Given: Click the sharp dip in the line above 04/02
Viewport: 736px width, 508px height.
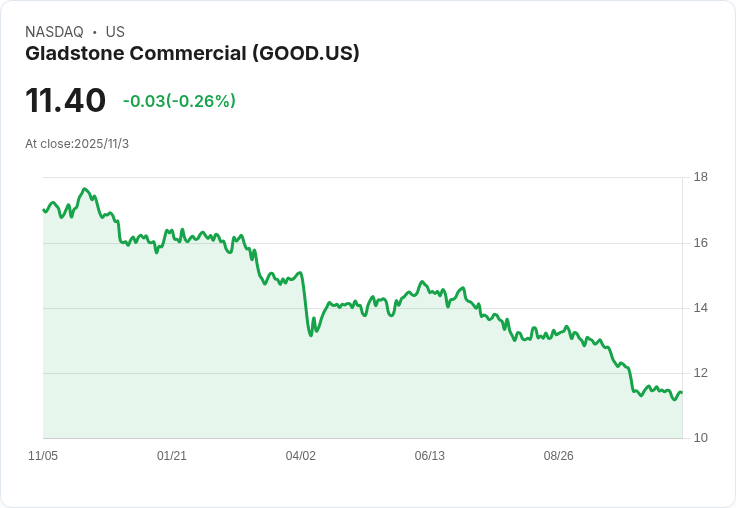Looking at the screenshot, I should 311,334.
